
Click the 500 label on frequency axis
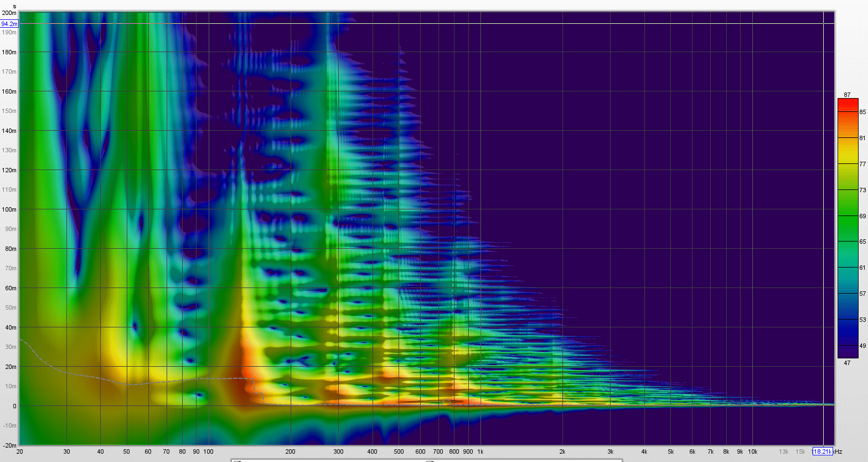tap(399, 451)
